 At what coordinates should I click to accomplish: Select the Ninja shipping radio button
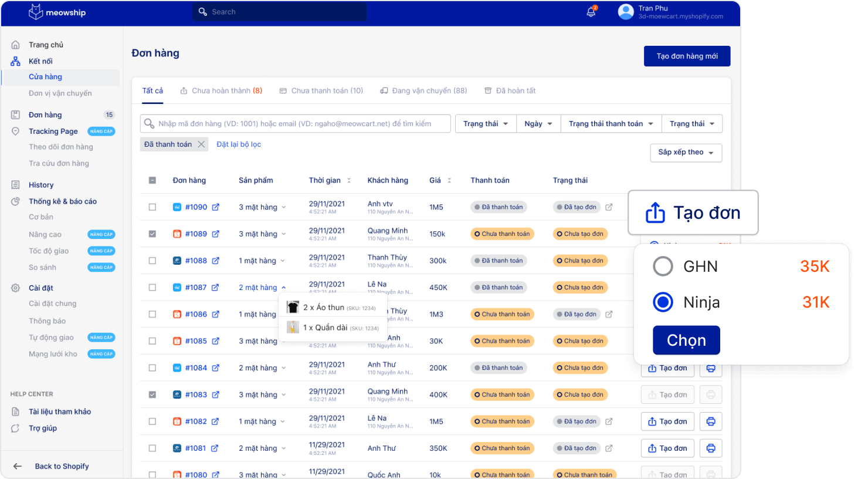coord(663,302)
